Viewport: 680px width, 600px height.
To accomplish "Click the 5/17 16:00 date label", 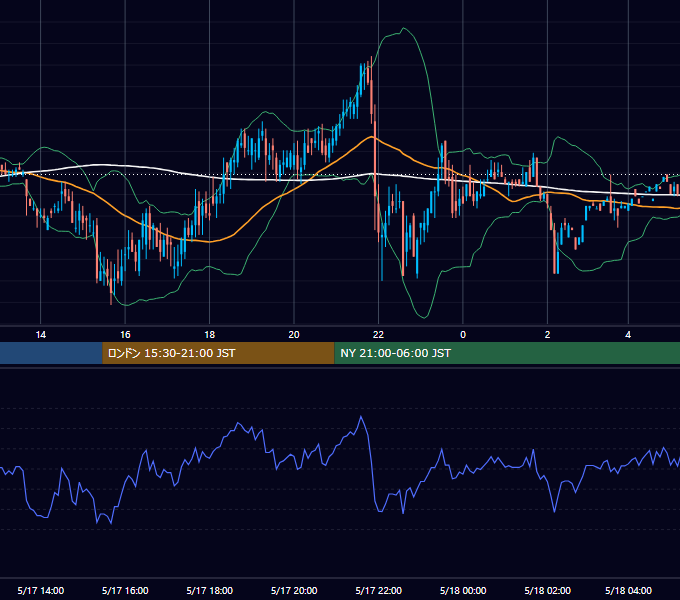I will (125, 590).
